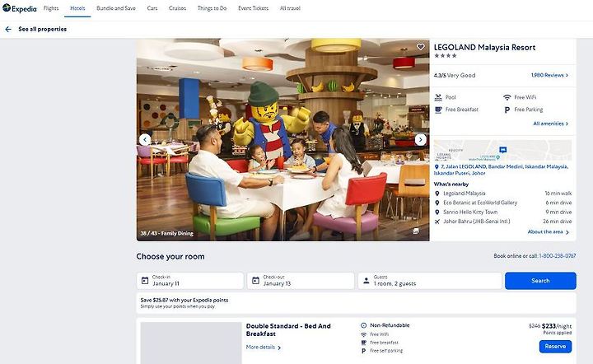This screenshot has height=364, width=593.
Task: Open the check-out date January 13 field
Action: coord(301,281)
